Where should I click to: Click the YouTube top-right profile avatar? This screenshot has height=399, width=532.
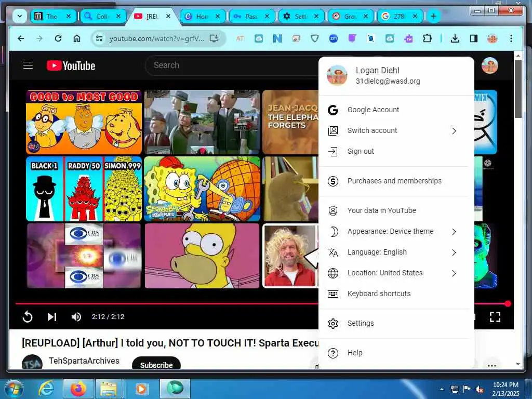pyautogui.click(x=489, y=65)
